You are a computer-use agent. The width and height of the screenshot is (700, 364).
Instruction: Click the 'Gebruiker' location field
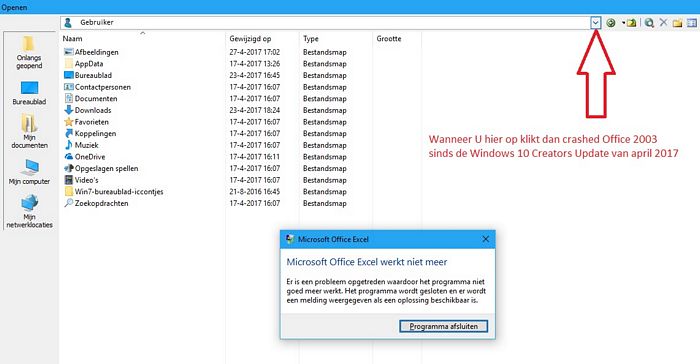326,22
